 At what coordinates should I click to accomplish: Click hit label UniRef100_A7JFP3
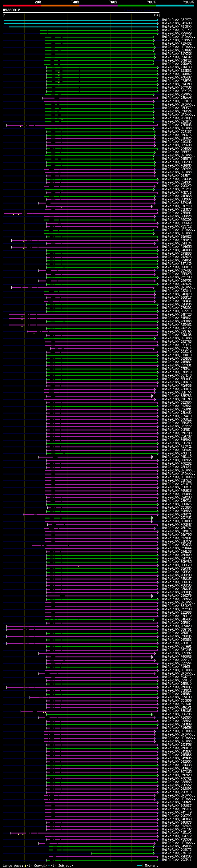pyautogui.click(x=177, y=81)
